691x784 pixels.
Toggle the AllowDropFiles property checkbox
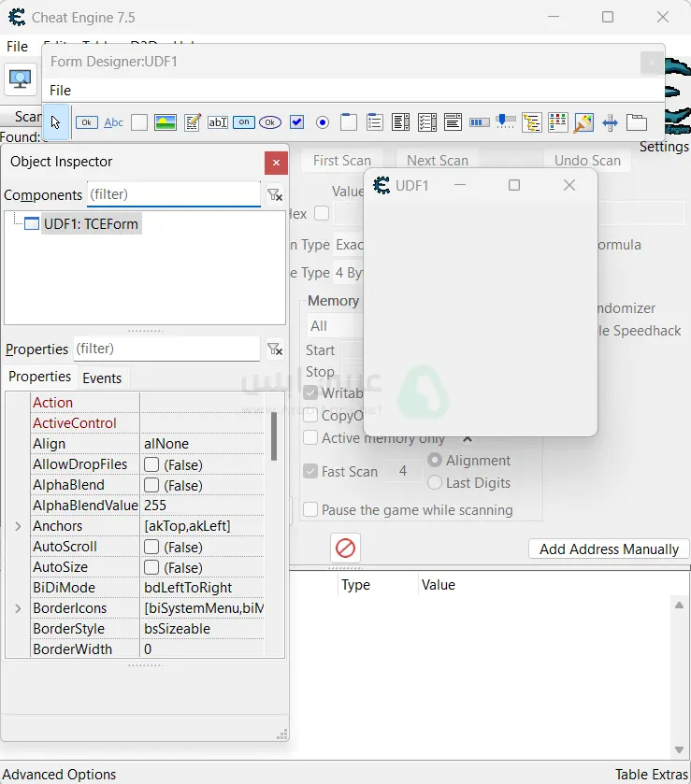(x=151, y=464)
